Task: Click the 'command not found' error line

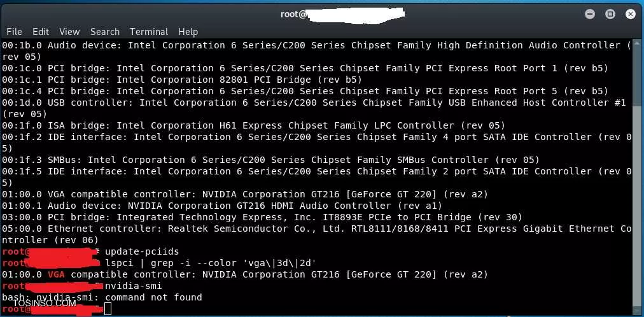Action: (102, 297)
